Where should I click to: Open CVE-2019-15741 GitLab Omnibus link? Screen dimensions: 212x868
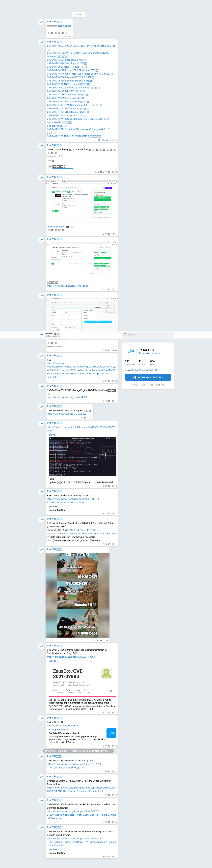tap(78, 119)
